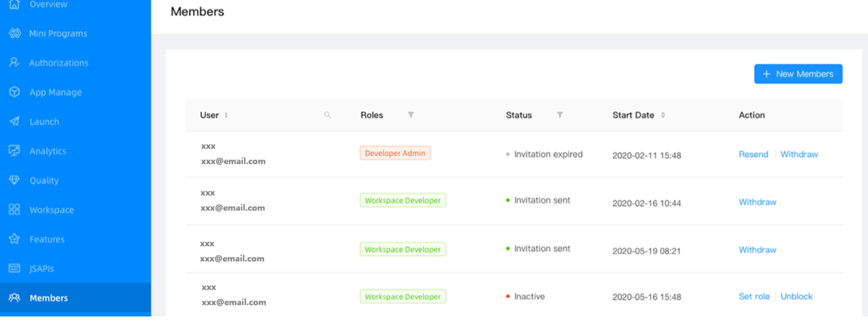Sort the table by User column
Screen dimensions: 868x320
tap(226, 115)
